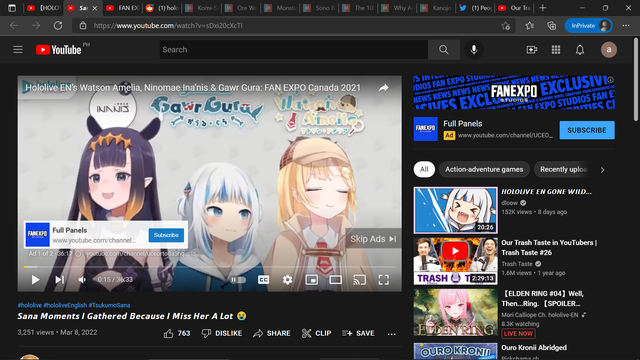Open the tab actions menu icon

[12, 8]
